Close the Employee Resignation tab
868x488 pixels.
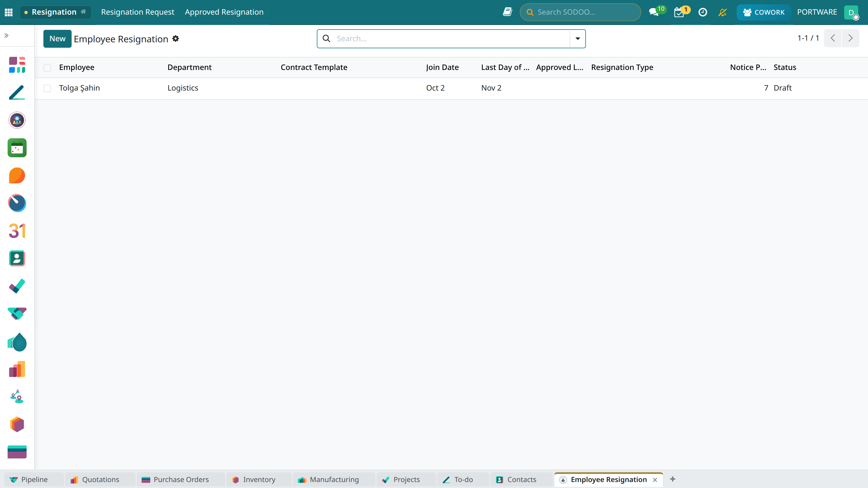tap(655, 480)
